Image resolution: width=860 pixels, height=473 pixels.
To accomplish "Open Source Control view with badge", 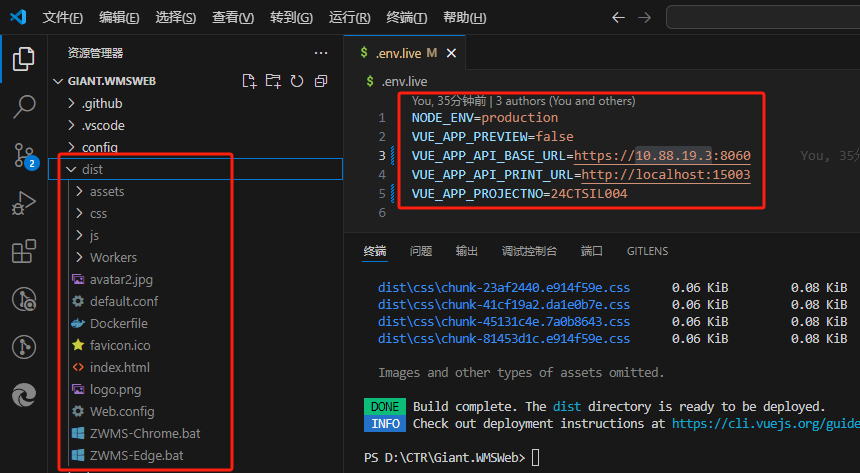I will pyautogui.click(x=23, y=154).
